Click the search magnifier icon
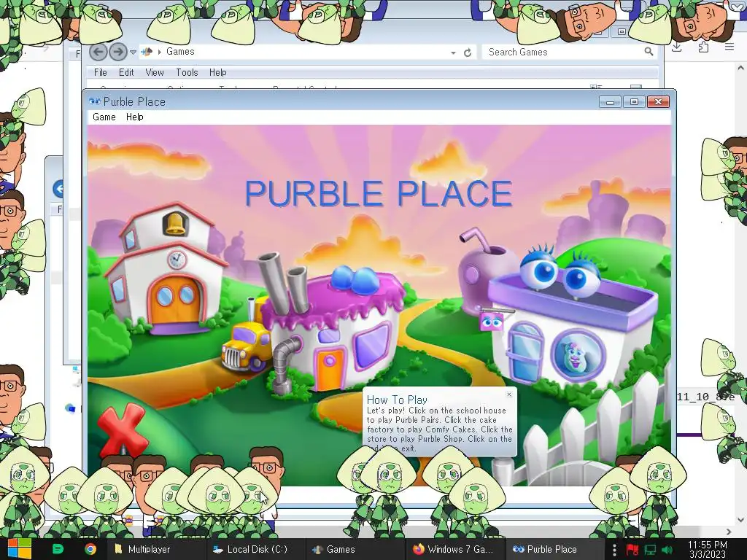747x560 pixels. 649,52
